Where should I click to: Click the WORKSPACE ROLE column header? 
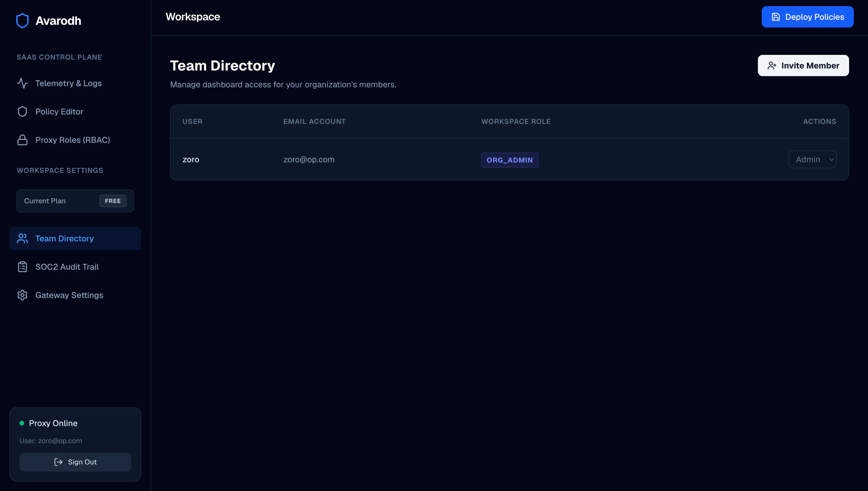pos(516,121)
